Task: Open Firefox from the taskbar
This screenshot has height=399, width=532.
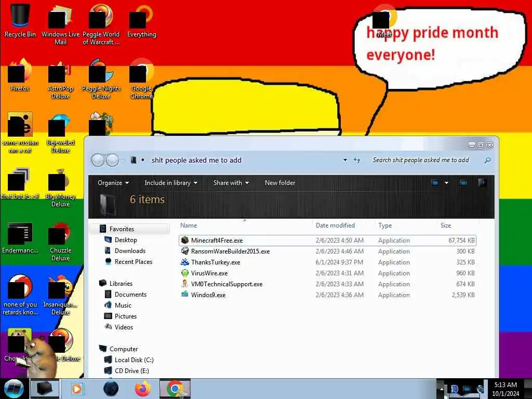Action: pyautogui.click(x=143, y=389)
